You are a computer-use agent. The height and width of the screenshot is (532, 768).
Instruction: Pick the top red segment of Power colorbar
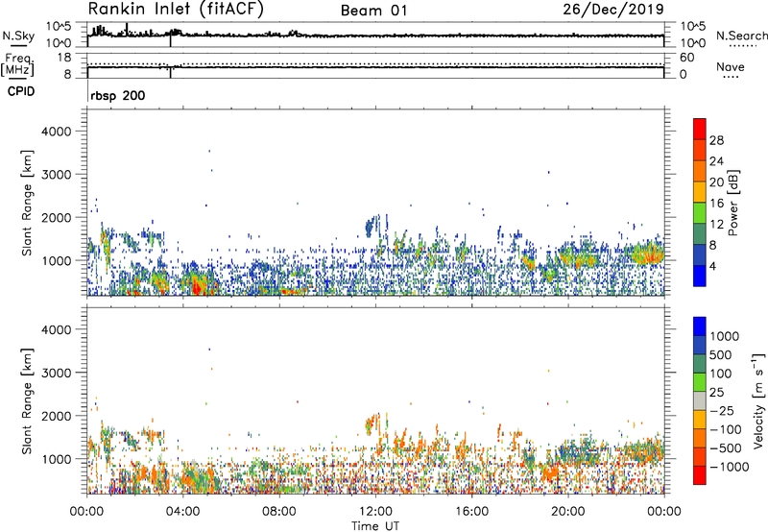(700, 129)
